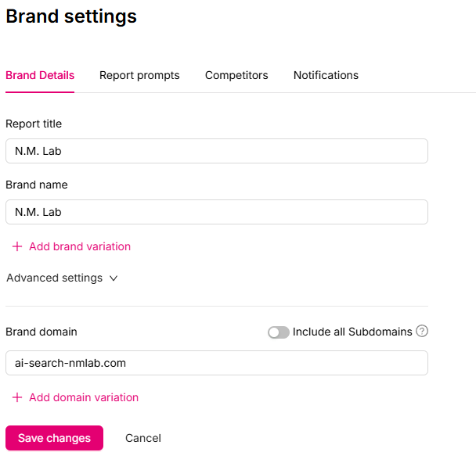476x463 pixels.
Task: Select the Brand Details tab
Action: pos(40,75)
